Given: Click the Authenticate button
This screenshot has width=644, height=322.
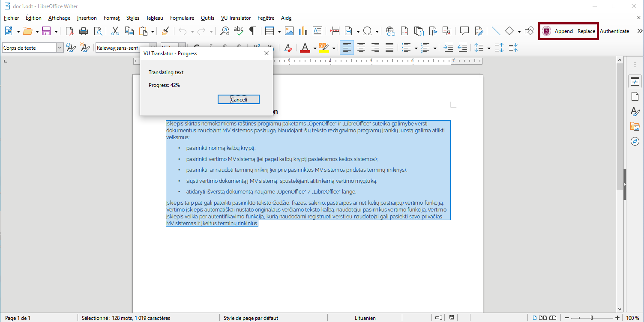Looking at the screenshot, I should pos(614,31).
